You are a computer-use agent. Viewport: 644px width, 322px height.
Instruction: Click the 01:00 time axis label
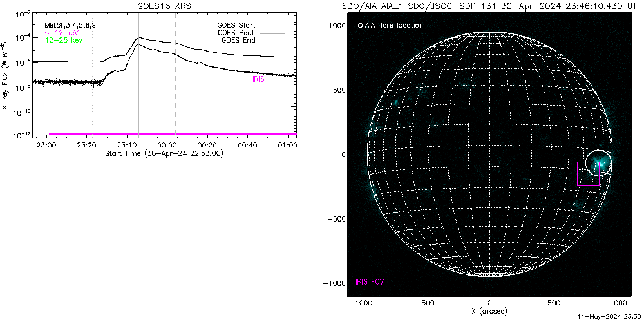(x=287, y=145)
